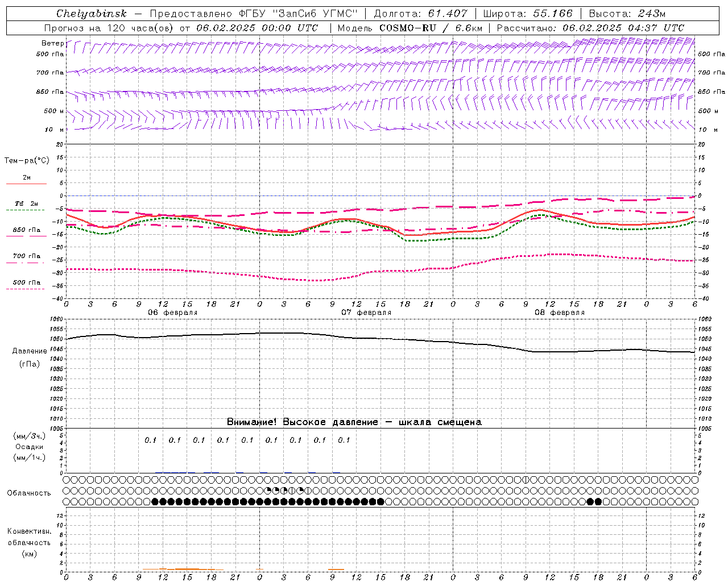The image size is (728, 582).
Task: Click the '(км)' convective height unit label
Action: [x=29, y=554]
